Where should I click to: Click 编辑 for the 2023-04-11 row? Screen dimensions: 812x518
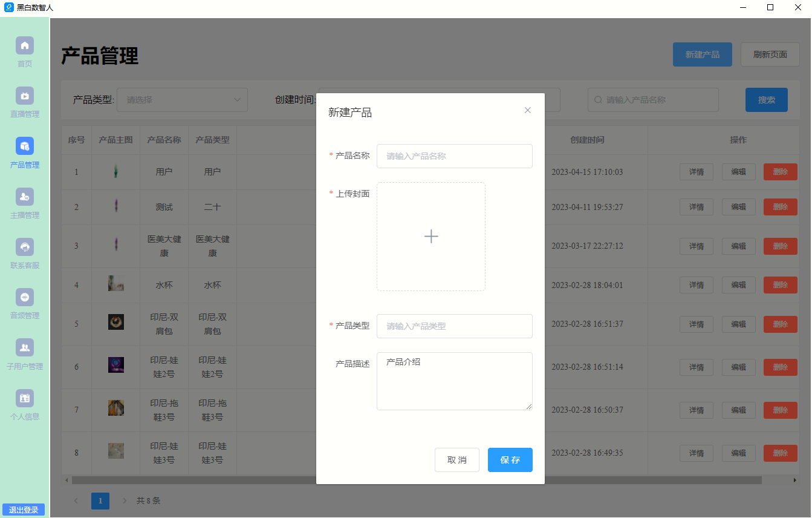point(739,207)
